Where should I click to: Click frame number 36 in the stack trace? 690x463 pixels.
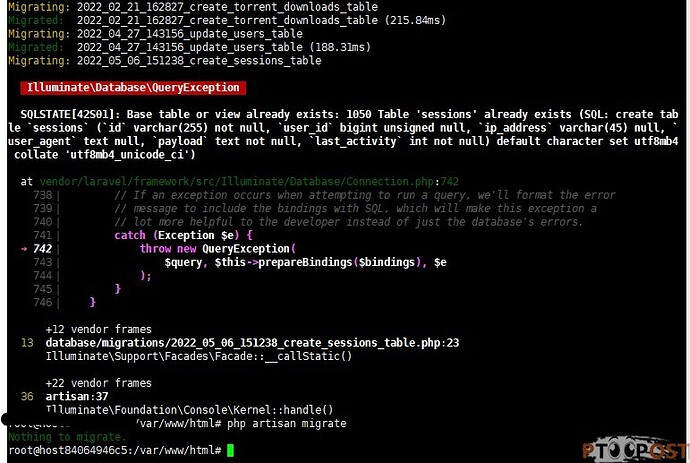tap(27, 397)
